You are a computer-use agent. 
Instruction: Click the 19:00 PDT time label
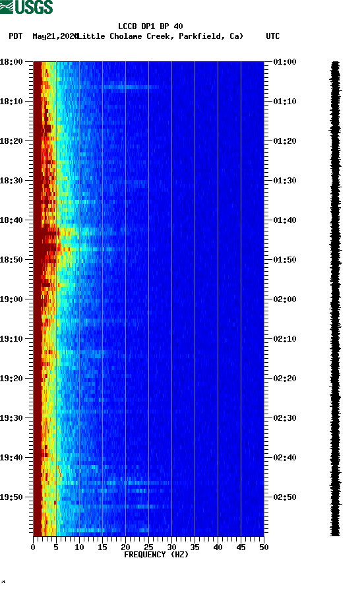click(x=11, y=299)
